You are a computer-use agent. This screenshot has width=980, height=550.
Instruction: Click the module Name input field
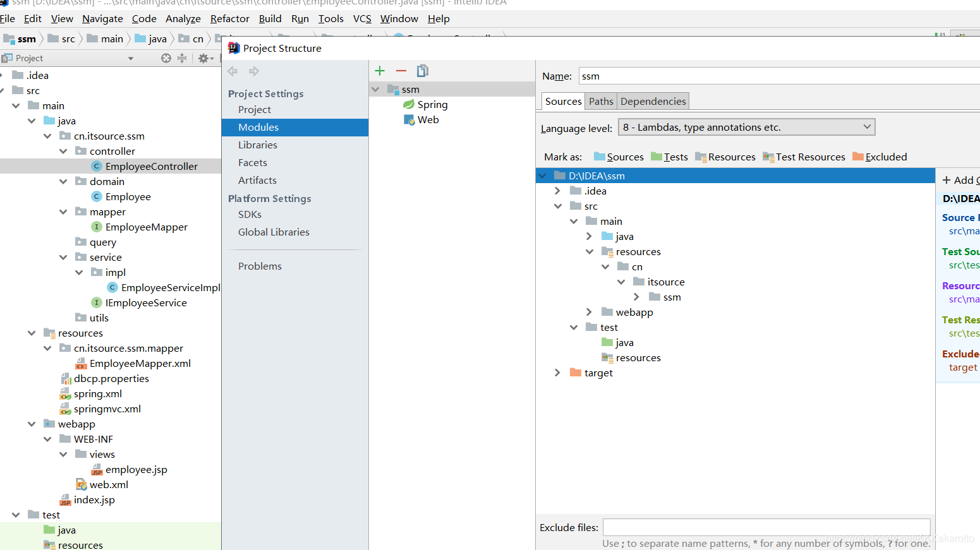click(x=778, y=76)
